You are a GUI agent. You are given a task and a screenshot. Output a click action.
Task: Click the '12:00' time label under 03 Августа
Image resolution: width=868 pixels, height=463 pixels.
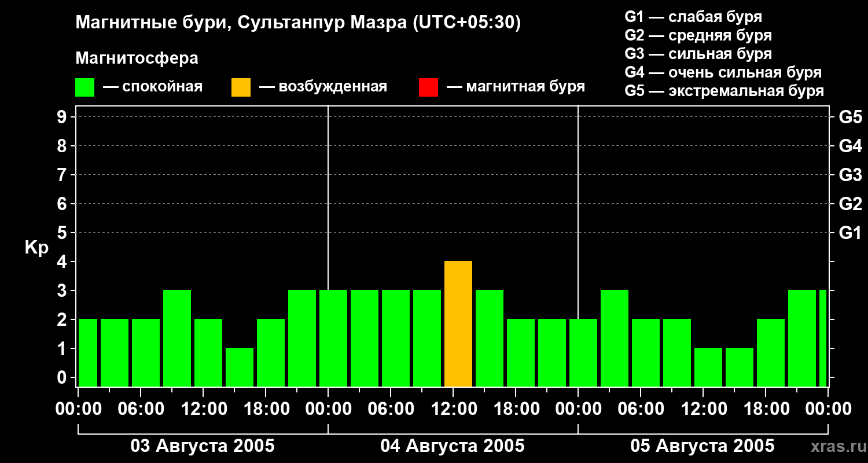pos(203,409)
